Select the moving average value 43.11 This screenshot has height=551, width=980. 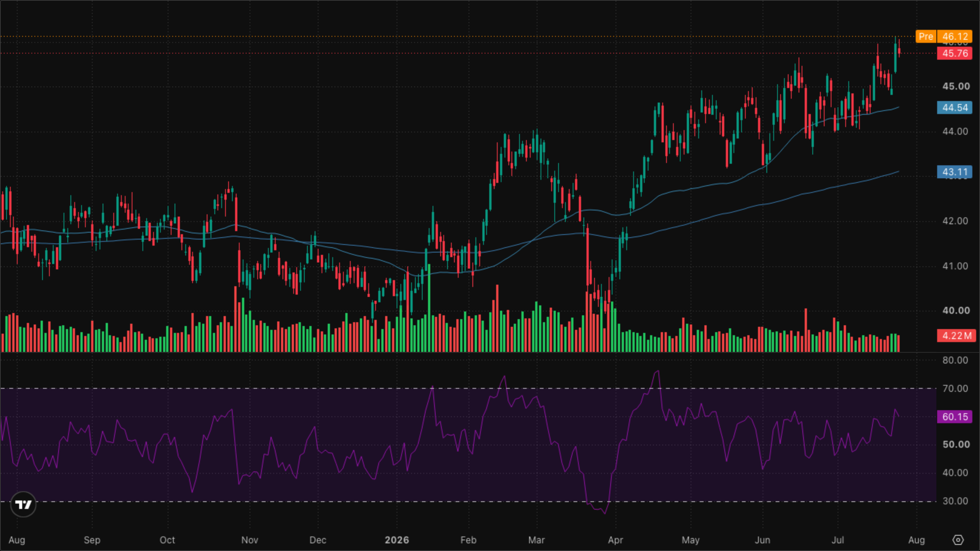tap(955, 172)
